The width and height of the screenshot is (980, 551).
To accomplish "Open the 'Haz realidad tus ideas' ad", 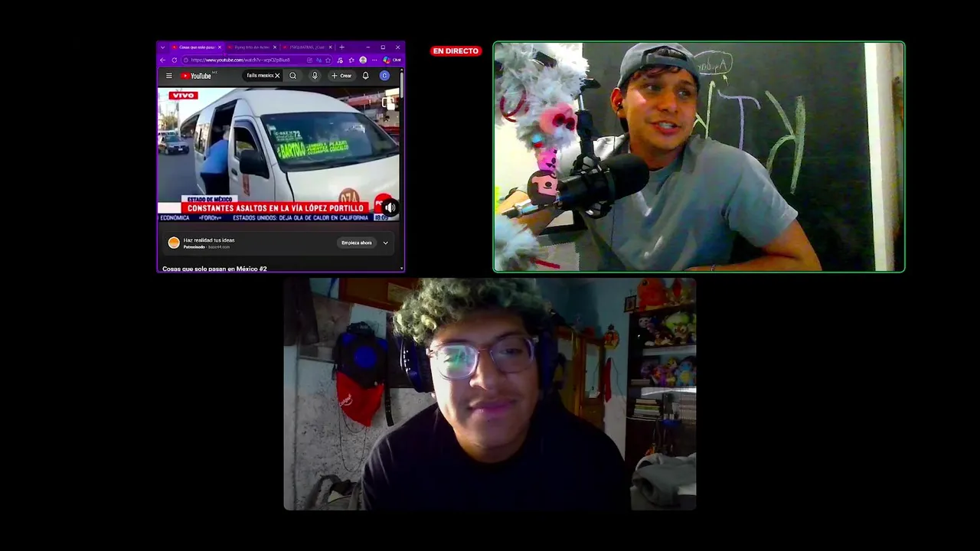I will [x=209, y=240].
